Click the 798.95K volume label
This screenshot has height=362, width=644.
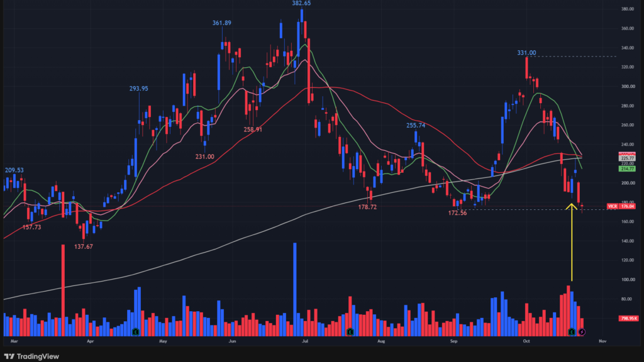[x=628, y=318]
